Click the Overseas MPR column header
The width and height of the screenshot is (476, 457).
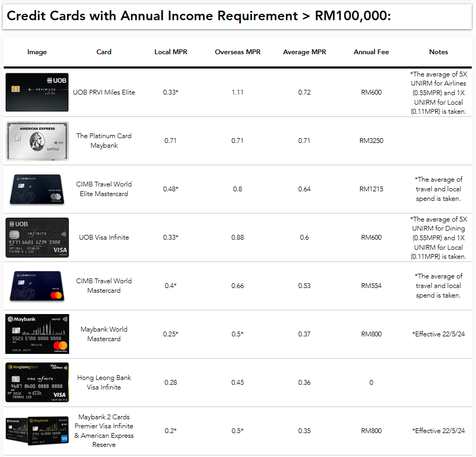pyautogui.click(x=237, y=52)
